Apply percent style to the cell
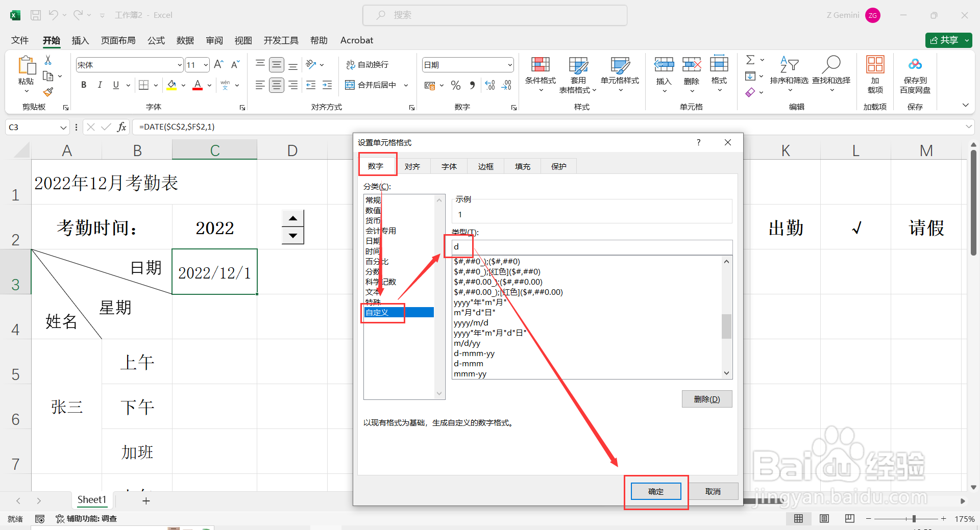The width and height of the screenshot is (980, 530). click(456, 85)
